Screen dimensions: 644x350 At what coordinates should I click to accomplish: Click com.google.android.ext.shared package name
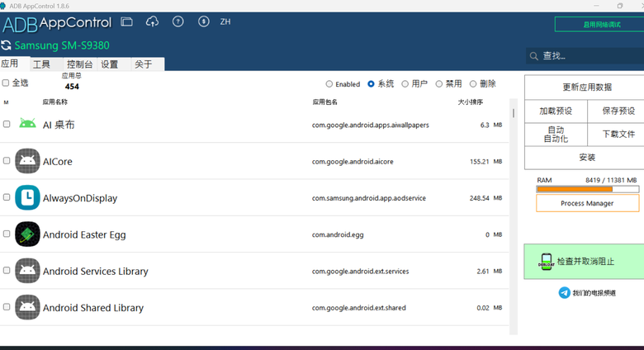coord(359,308)
